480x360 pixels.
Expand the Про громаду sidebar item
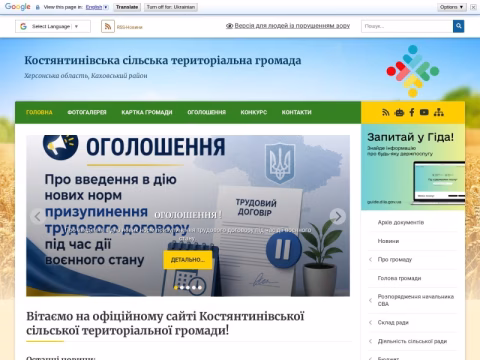tap(370, 259)
